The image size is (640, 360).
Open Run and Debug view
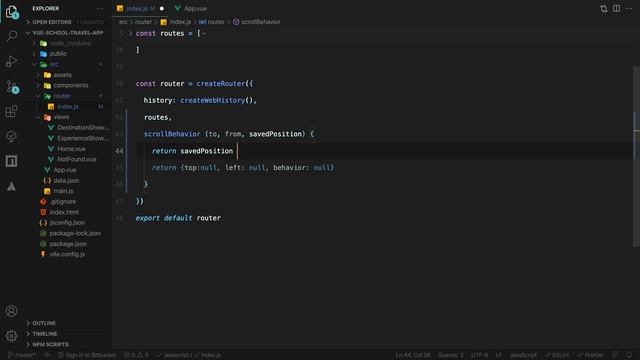[11, 61]
